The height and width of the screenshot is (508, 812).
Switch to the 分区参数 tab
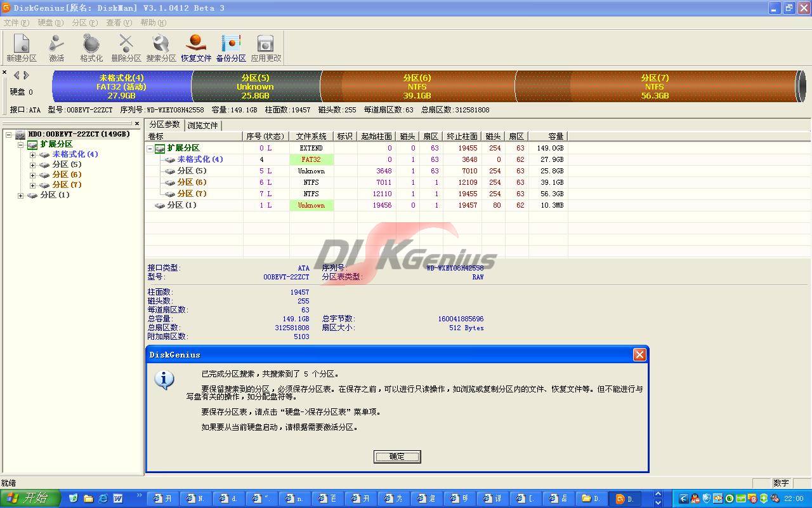click(x=164, y=124)
